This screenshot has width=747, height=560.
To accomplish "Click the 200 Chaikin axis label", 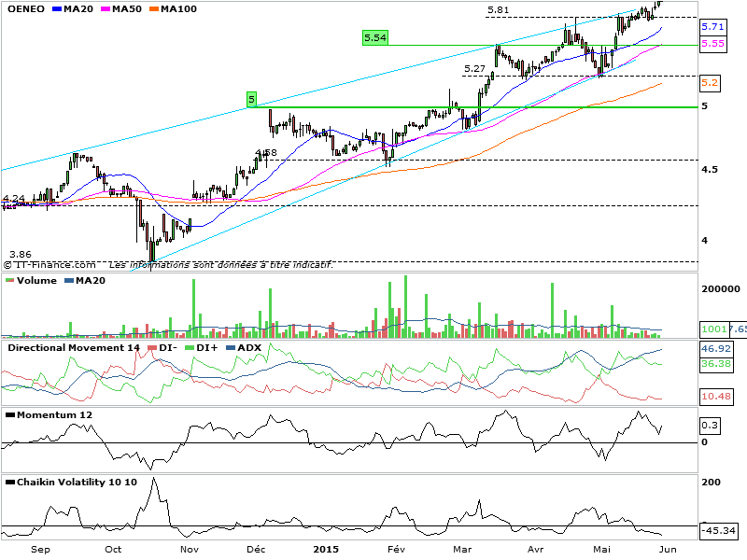I will tap(712, 482).
